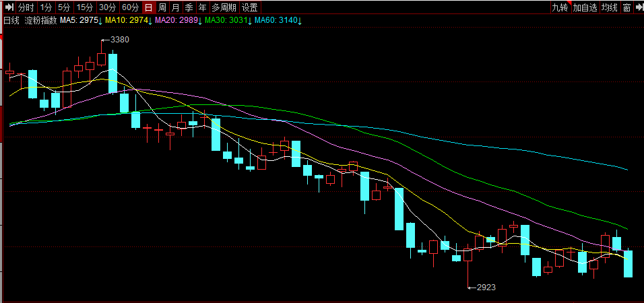Select the 60分 period tab
The height and width of the screenshot is (303, 644).
[131, 7]
